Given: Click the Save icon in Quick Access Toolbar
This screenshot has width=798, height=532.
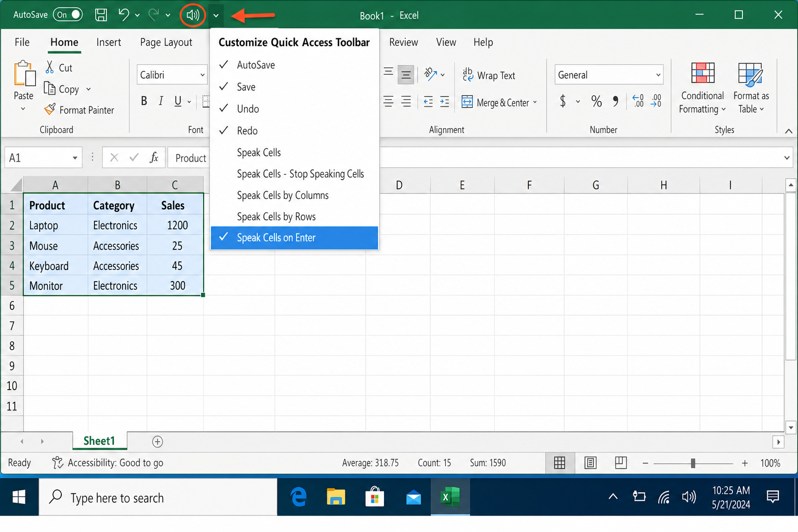Looking at the screenshot, I should point(101,15).
